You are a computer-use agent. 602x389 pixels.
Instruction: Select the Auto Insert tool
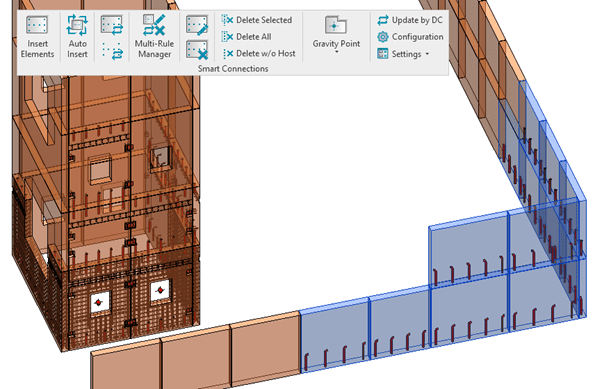(x=77, y=36)
